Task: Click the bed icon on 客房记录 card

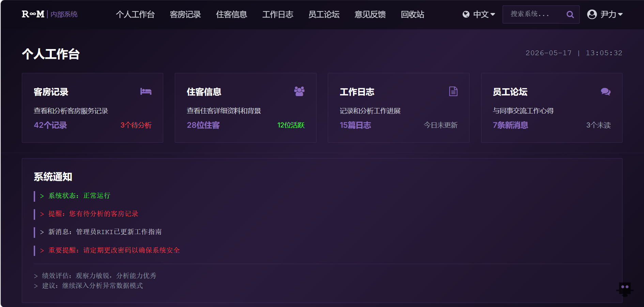Action: pos(146,91)
